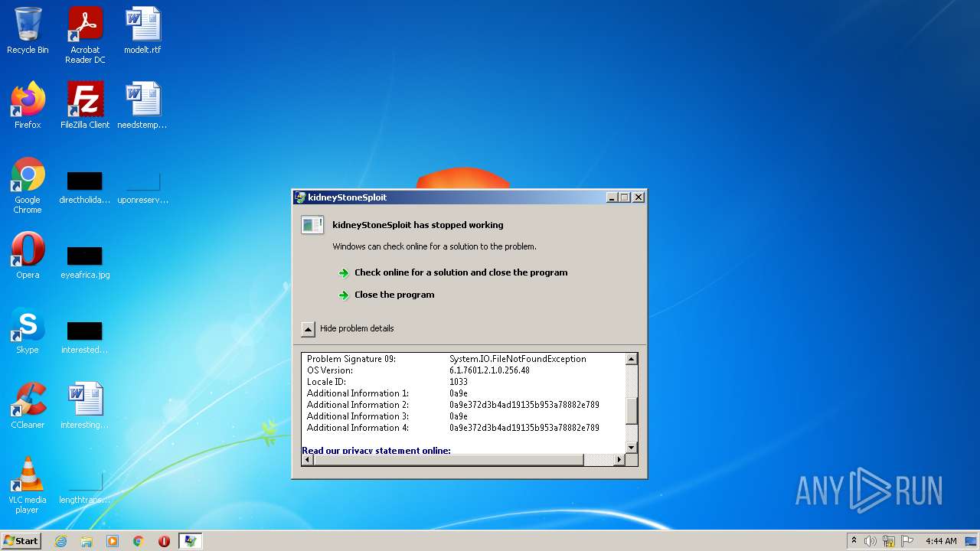Viewport: 980px width, 551px height.
Task: Click the kidneyStoneSploit has stopped working heading
Action: click(x=418, y=225)
